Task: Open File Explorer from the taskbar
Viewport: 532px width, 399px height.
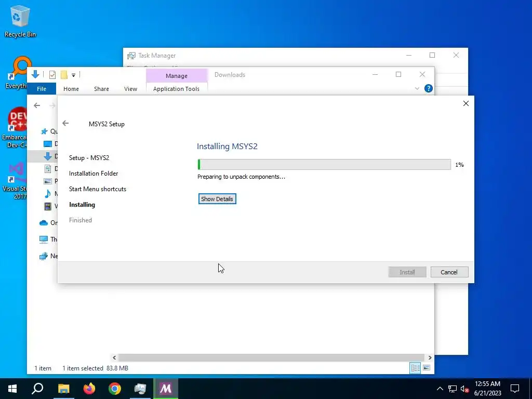Action: [63, 389]
